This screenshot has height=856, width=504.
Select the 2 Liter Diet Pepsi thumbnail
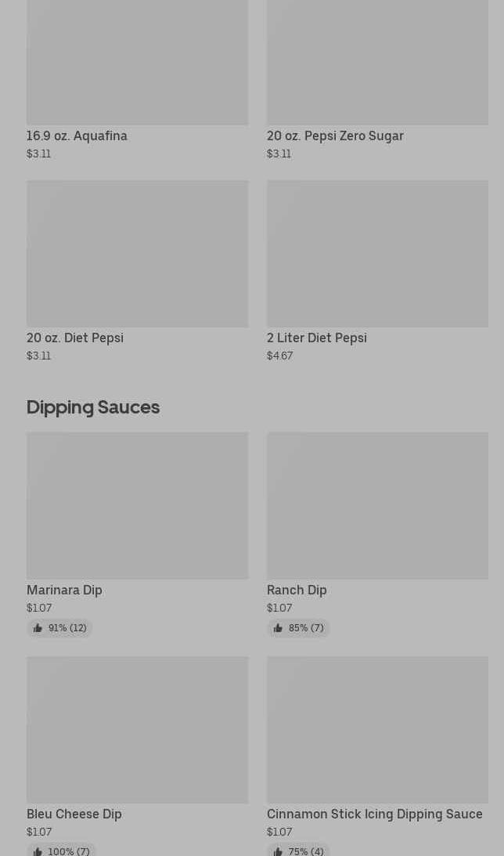coord(377,254)
